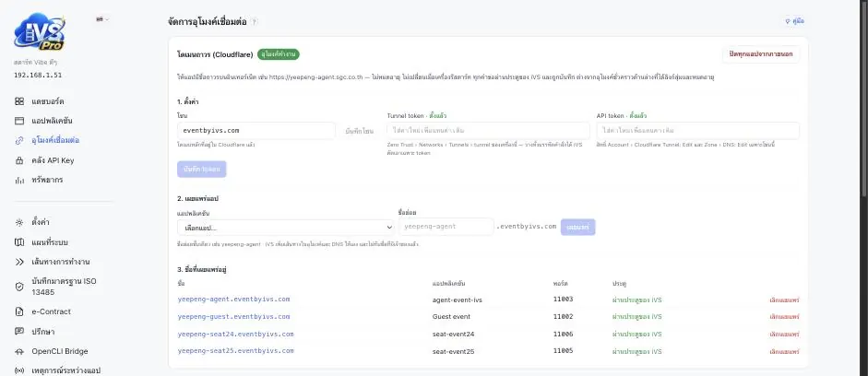
Task: Click ผ่านประตูของ IVS in the yeepeng-seat25 row
Action: [x=636, y=352]
